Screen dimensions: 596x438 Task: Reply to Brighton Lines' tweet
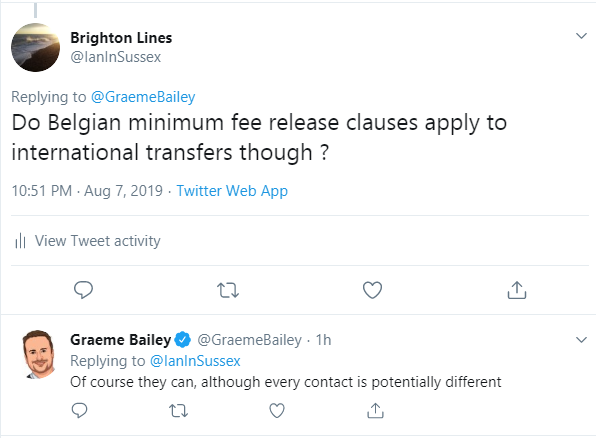coord(83,290)
